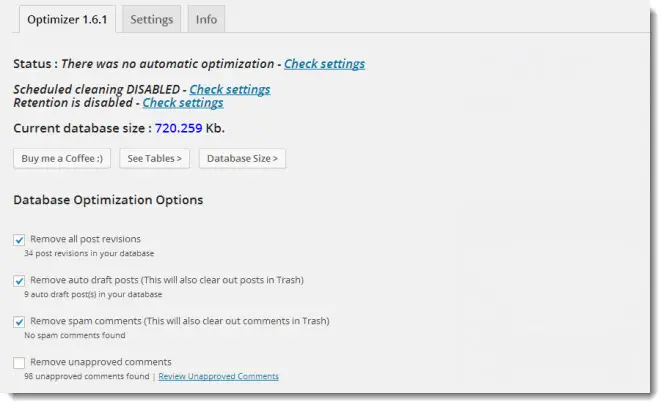
Task: Click 'No spam comments found' text
Action: (75, 335)
